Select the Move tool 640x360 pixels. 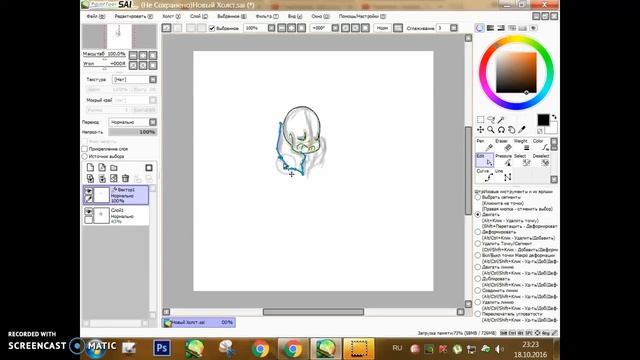480,130
